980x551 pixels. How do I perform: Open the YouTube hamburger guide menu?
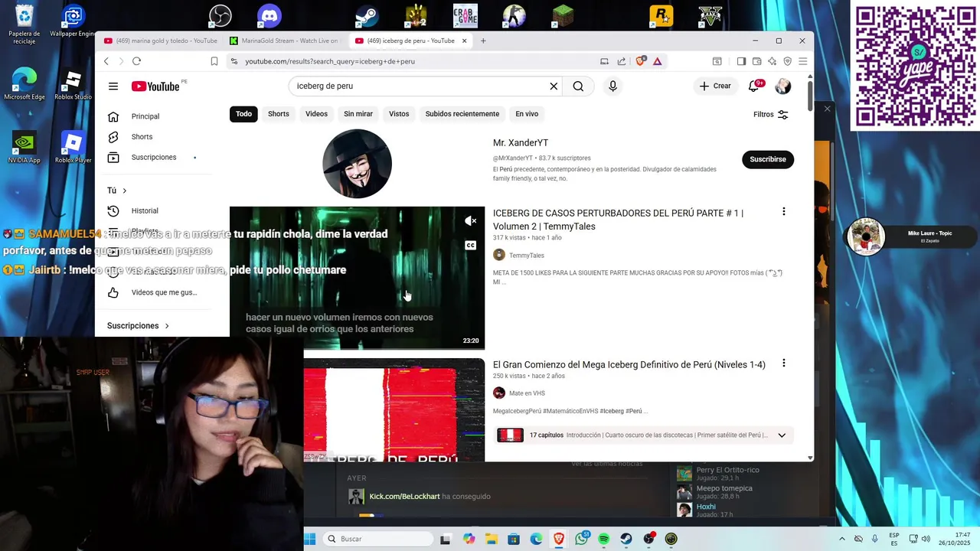click(x=113, y=86)
